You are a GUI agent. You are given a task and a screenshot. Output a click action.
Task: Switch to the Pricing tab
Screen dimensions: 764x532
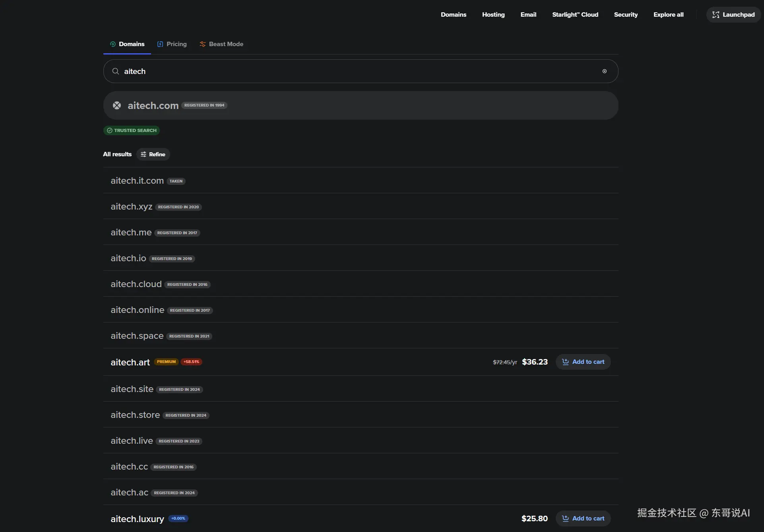pos(172,44)
